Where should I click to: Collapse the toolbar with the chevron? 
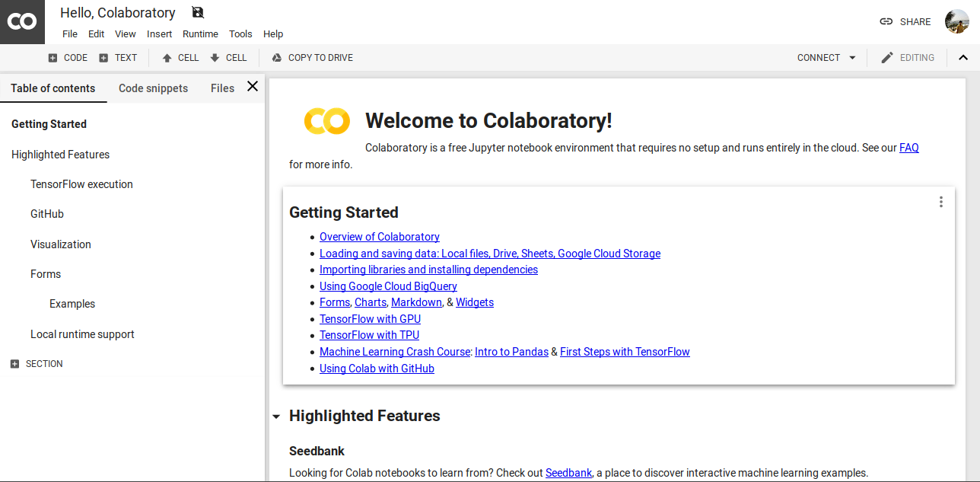coord(963,57)
